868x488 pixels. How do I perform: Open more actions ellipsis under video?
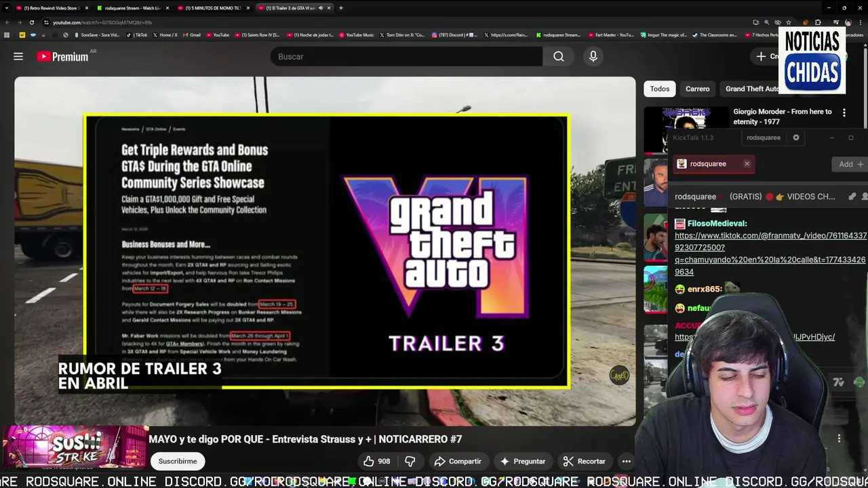[627, 461]
